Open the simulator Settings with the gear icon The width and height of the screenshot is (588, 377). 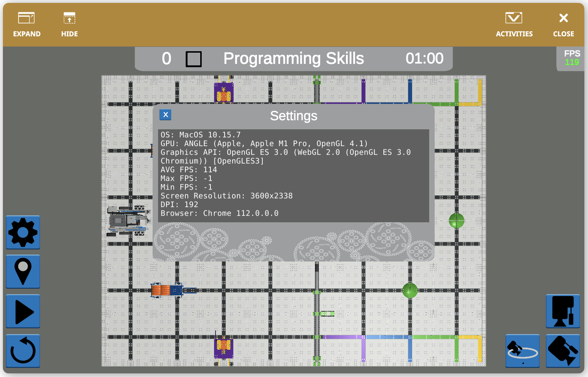[23, 233]
